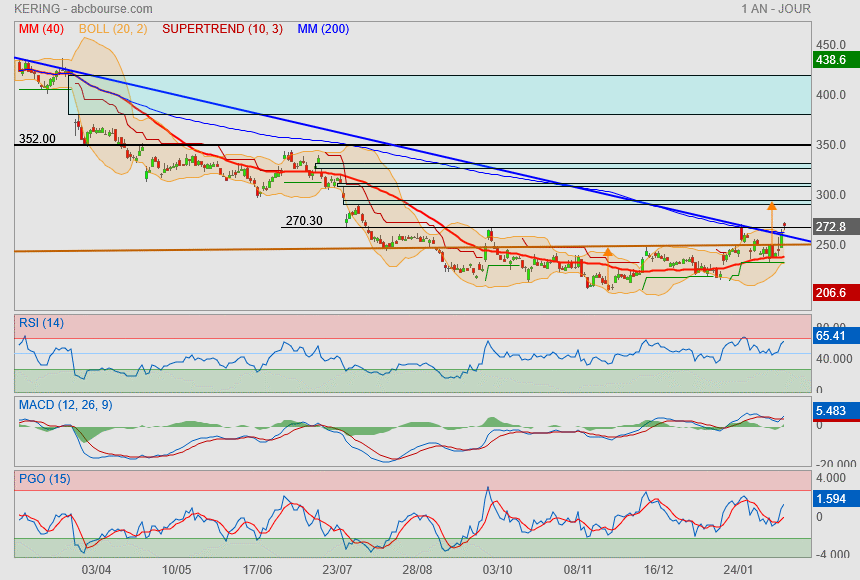
Task: Click the red 206.6 price tag
Action: pos(836,292)
